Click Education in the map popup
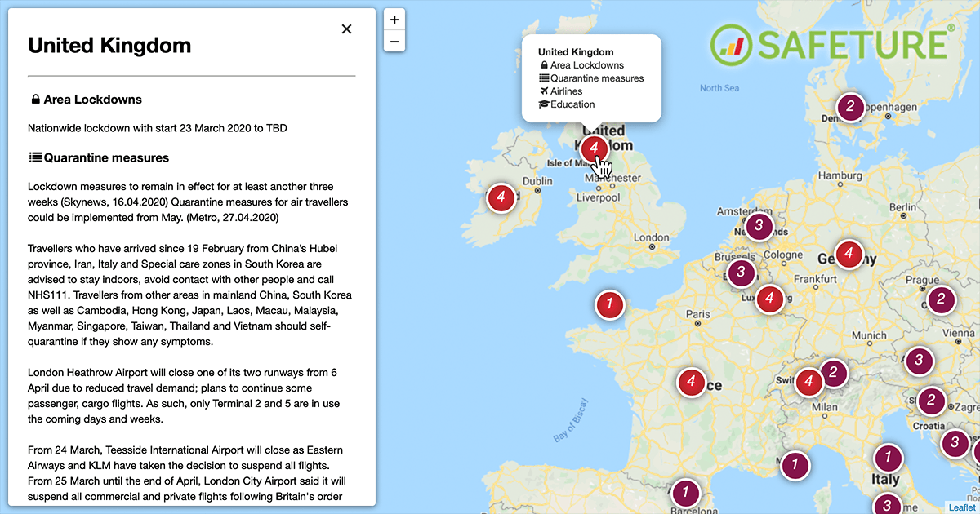 point(572,104)
